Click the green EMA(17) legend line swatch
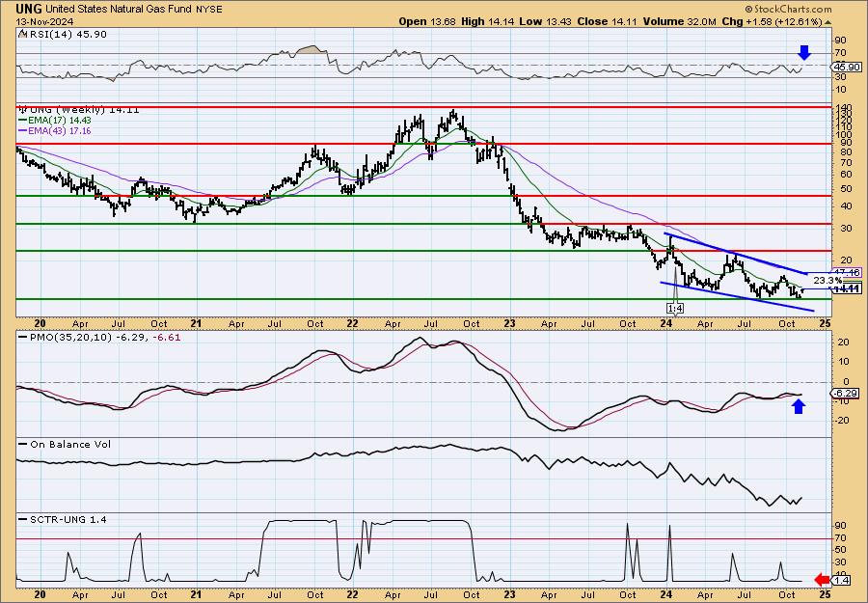 [x=22, y=121]
